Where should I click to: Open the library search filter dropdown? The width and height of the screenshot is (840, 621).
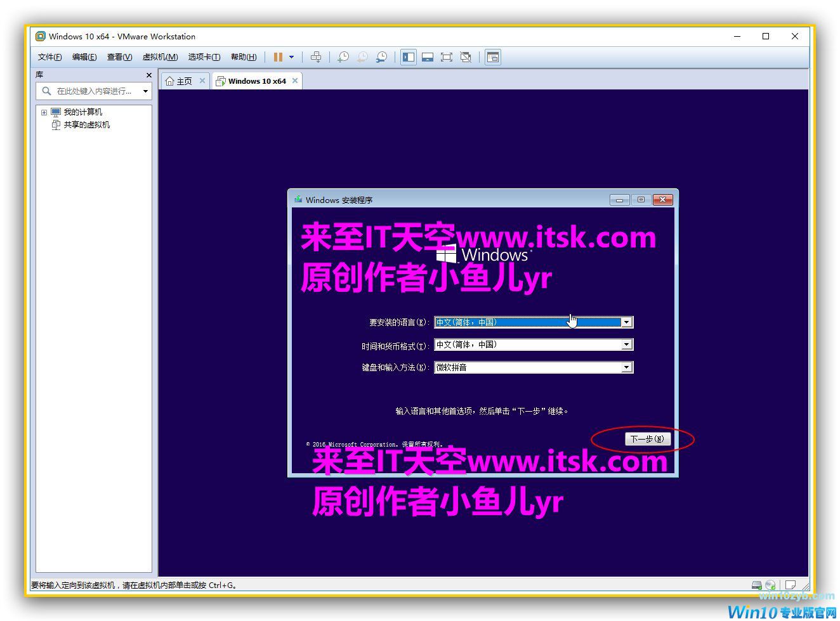[x=145, y=91]
